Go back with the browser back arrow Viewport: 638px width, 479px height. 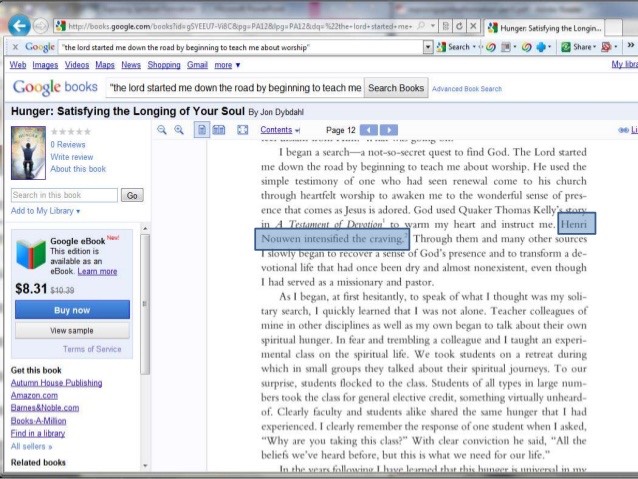(19, 26)
